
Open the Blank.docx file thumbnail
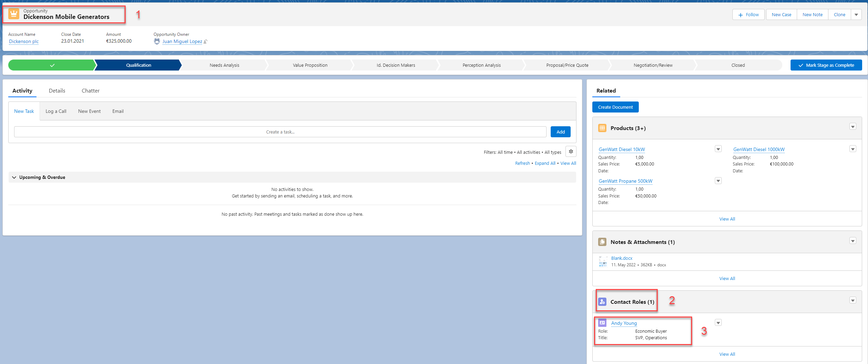click(603, 261)
